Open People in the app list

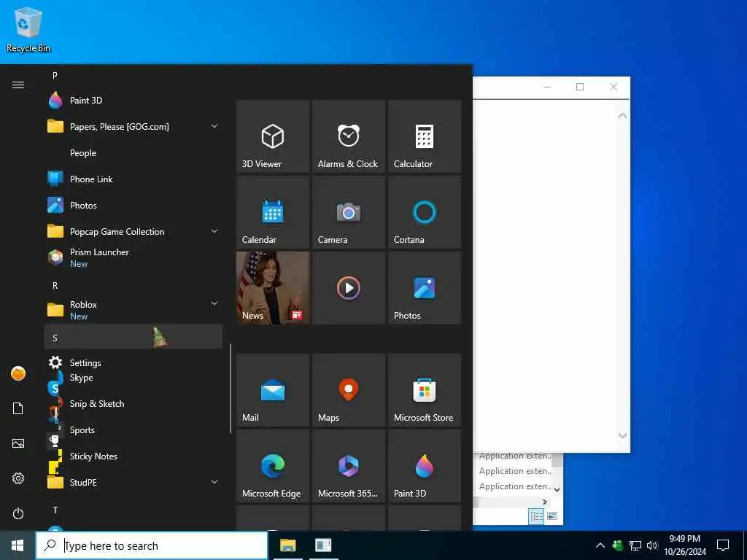click(133, 153)
